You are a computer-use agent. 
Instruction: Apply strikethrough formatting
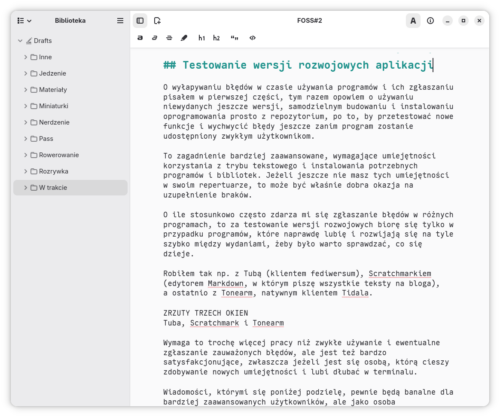click(x=169, y=38)
